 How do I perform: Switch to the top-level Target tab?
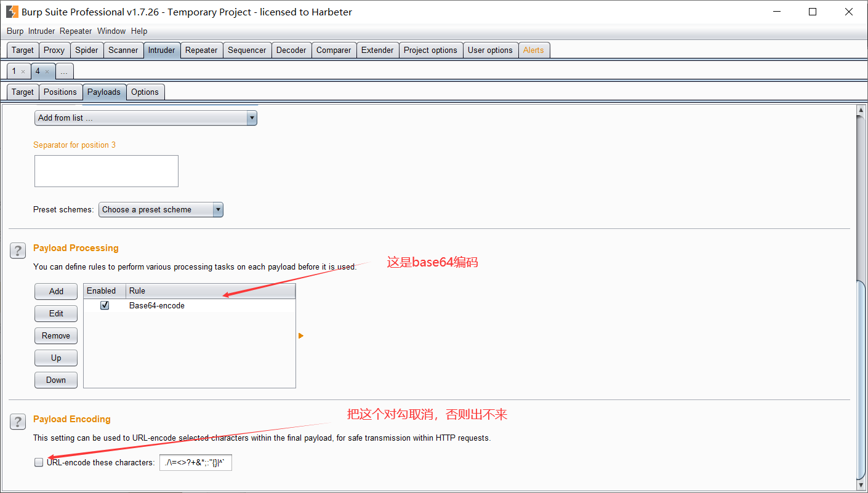click(x=23, y=50)
